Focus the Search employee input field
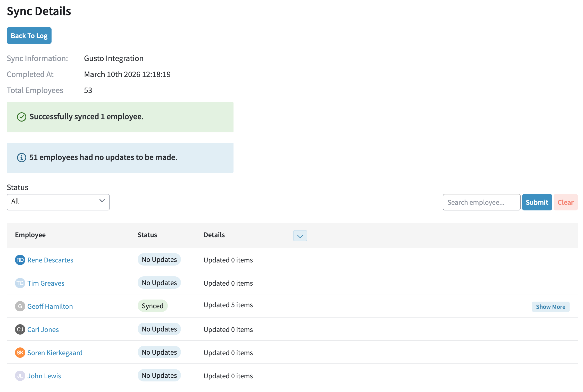583x392 pixels. coord(481,202)
